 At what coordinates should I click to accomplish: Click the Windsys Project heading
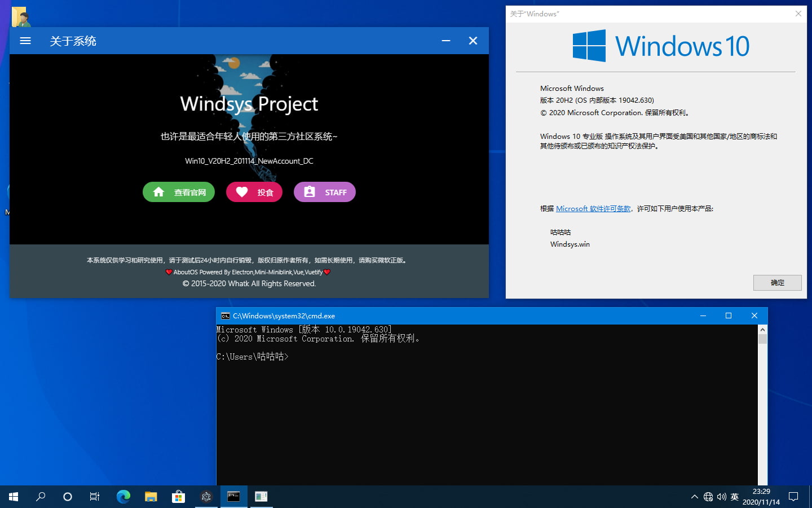pyautogui.click(x=249, y=104)
